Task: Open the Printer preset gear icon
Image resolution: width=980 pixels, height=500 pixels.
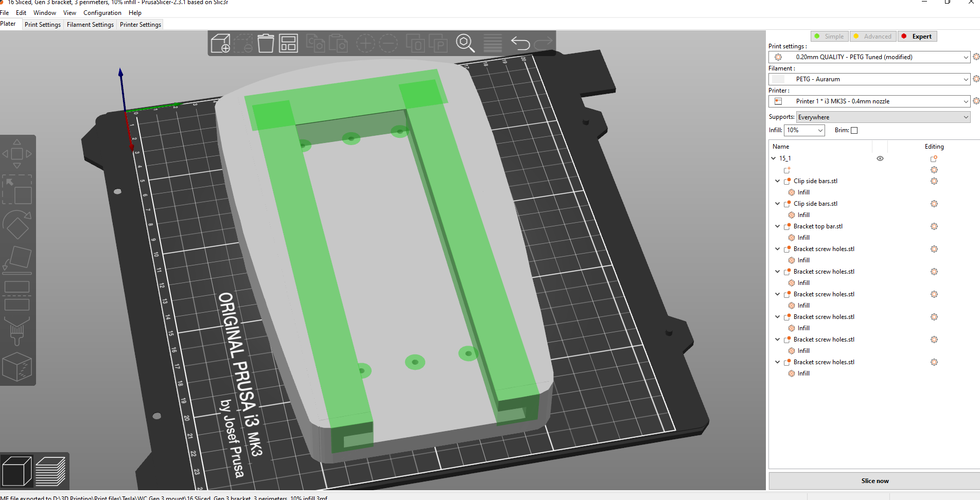Action: 976,101
